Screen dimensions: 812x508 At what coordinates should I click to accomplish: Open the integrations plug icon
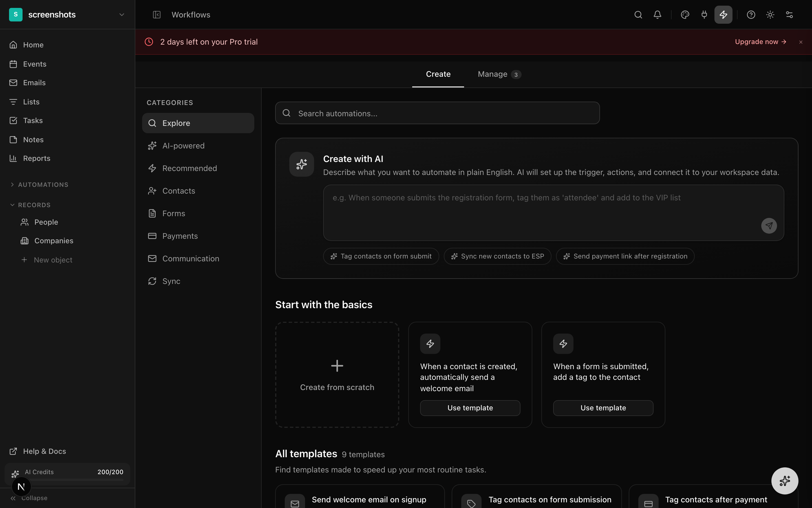point(704,15)
